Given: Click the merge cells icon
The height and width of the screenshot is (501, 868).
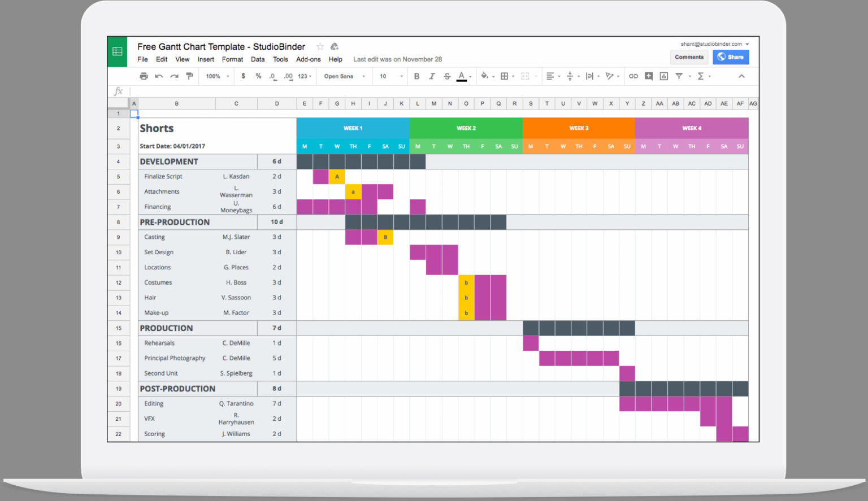Looking at the screenshot, I should click(x=525, y=76).
